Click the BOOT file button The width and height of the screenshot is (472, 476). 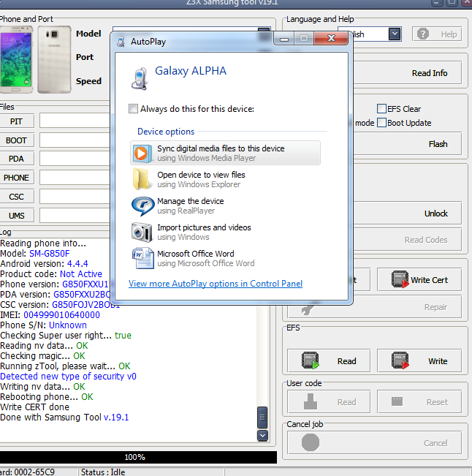pyautogui.click(x=16, y=140)
